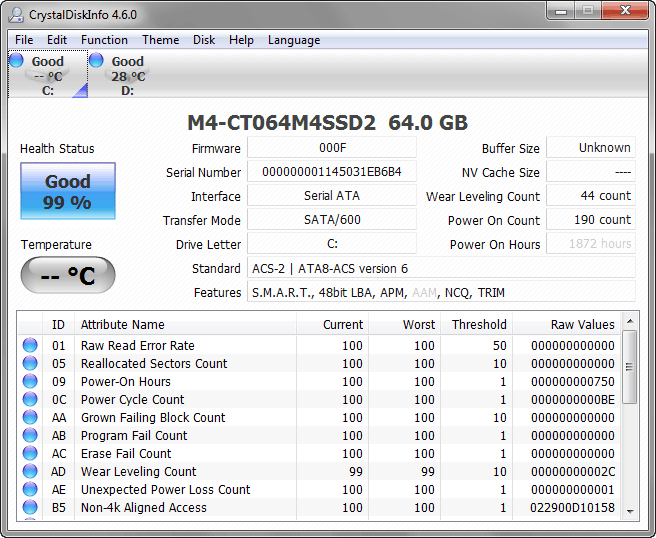Sort by Threshold column header
Image resolution: width=656 pixels, height=538 pixels.
(x=477, y=325)
